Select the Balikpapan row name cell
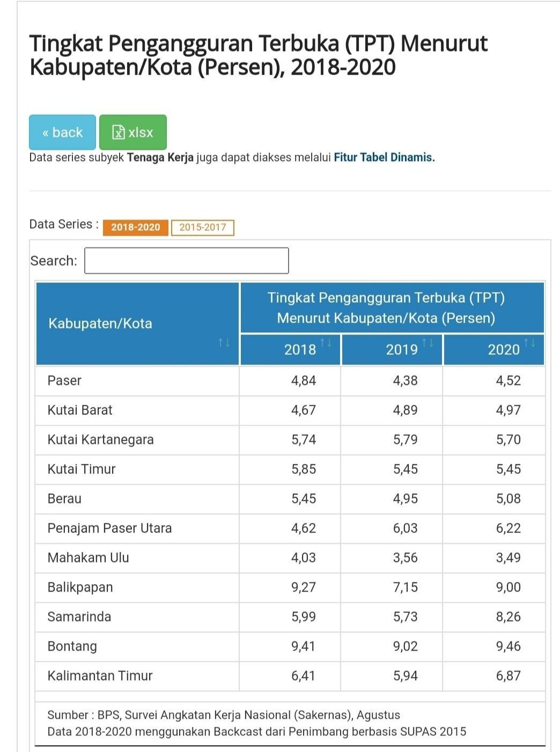The height and width of the screenshot is (752, 560). point(137,588)
